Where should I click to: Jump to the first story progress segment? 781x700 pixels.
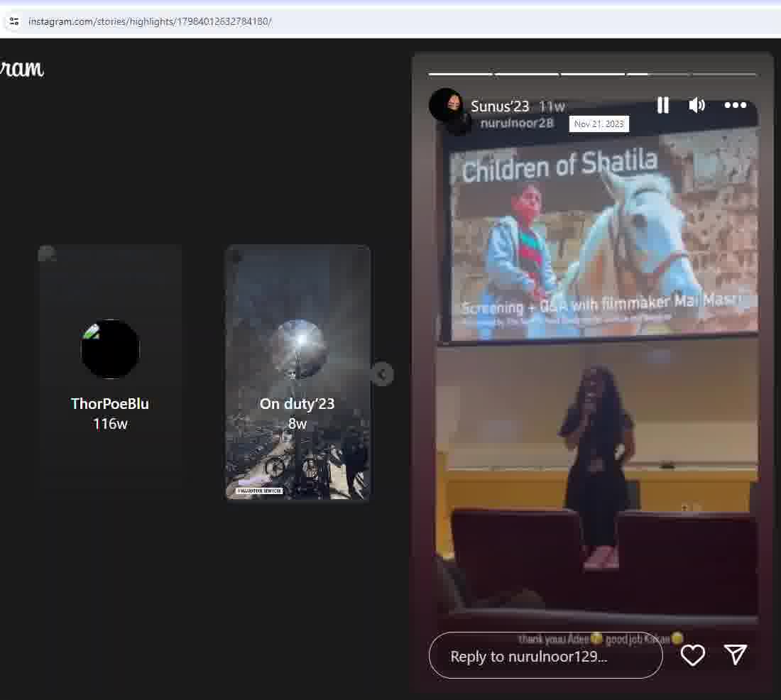point(460,74)
